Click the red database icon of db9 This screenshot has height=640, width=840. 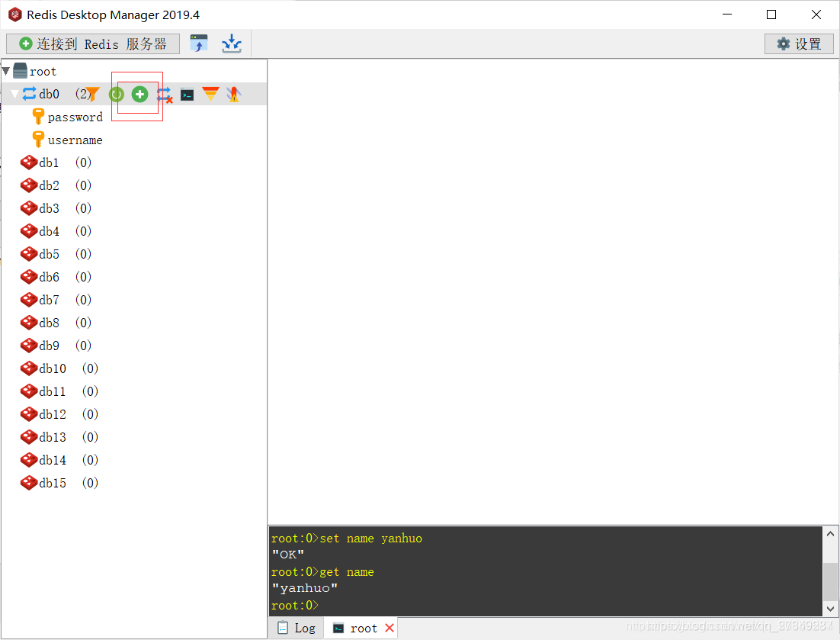(28, 346)
